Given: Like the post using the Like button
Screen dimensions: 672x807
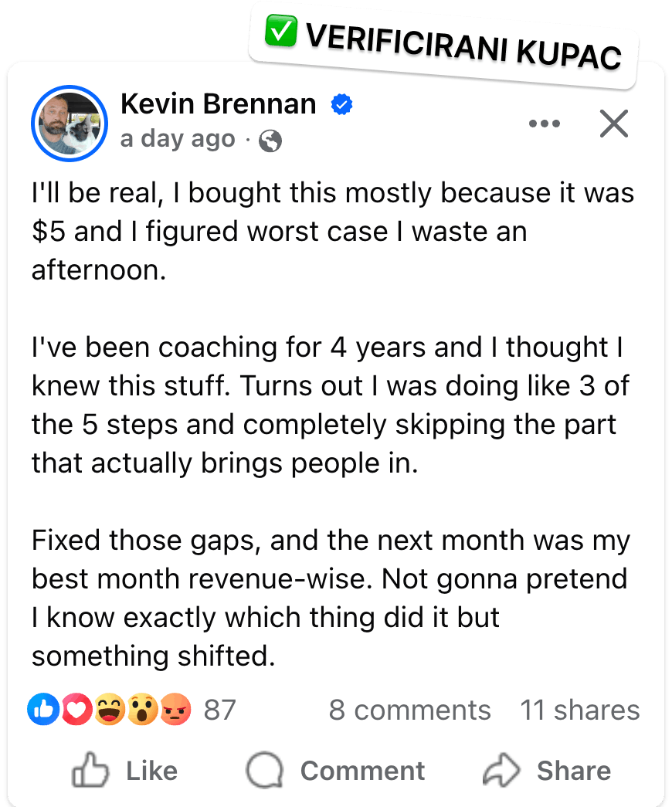Looking at the screenshot, I should tap(124, 771).
